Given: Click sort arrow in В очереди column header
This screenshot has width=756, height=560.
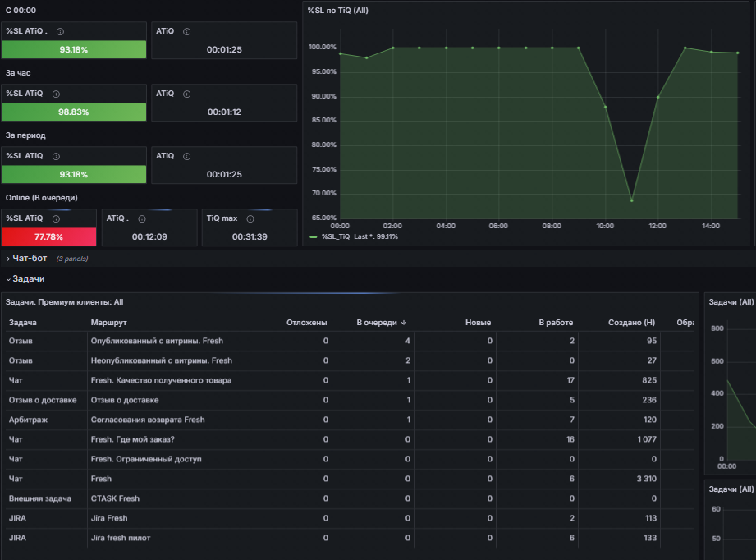Looking at the screenshot, I should coord(404,323).
